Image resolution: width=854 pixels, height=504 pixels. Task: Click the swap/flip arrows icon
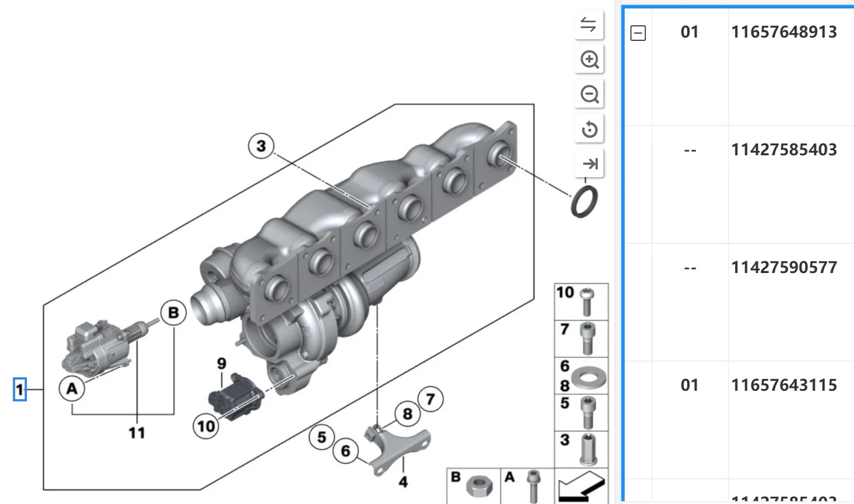589,25
